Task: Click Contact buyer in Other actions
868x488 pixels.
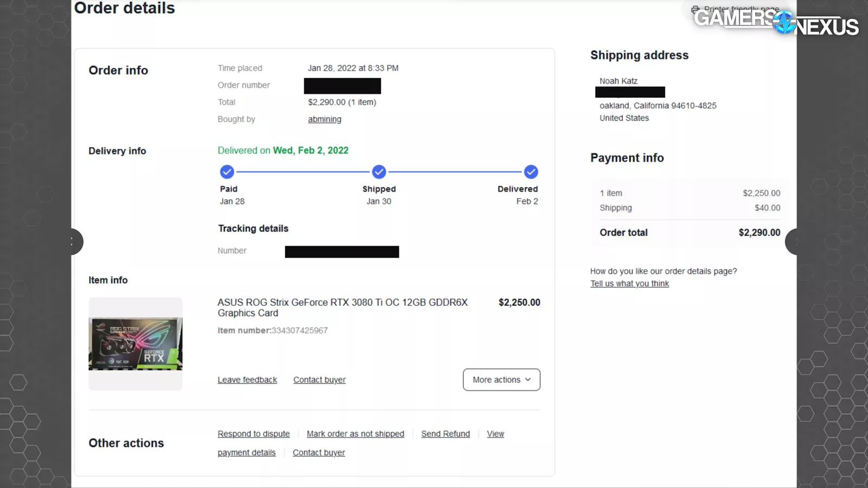Action: click(318, 453)
